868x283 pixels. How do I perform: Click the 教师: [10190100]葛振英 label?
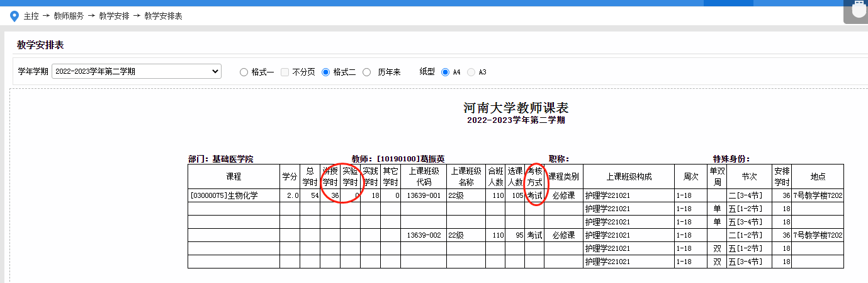[398, 159]
